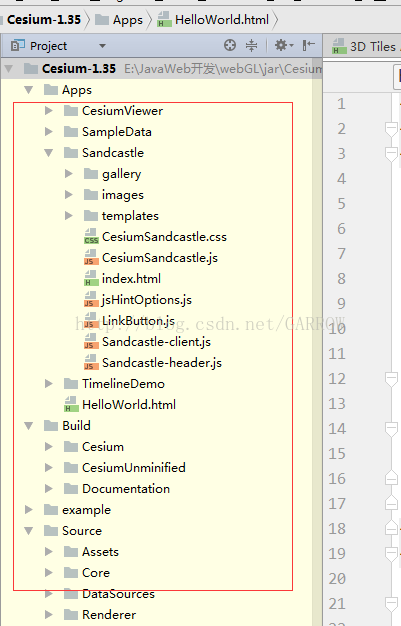Click the TimelineDemo folder icon

pyautogui.click(x=71, y=384)
